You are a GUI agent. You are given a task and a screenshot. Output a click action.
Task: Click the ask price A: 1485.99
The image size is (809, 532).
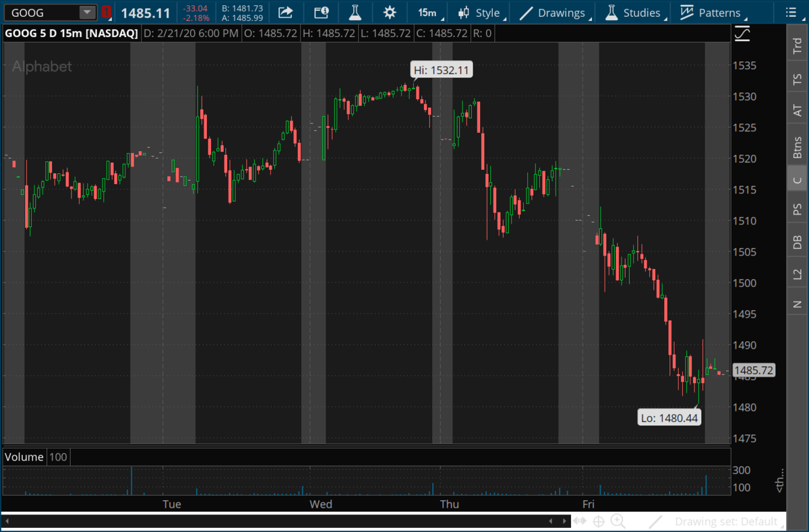point(242,18)
